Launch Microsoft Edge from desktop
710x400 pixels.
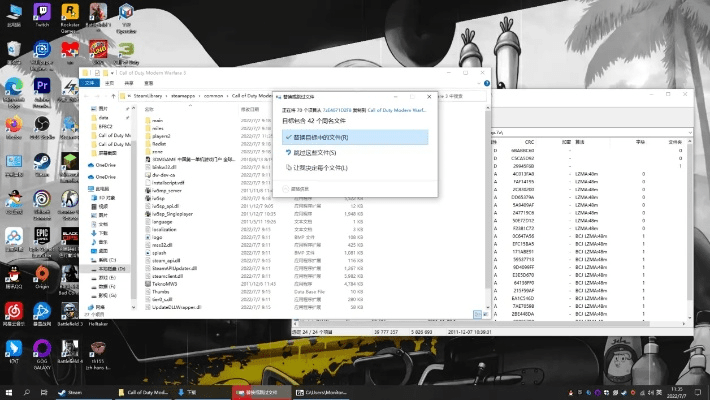point(14,88)
